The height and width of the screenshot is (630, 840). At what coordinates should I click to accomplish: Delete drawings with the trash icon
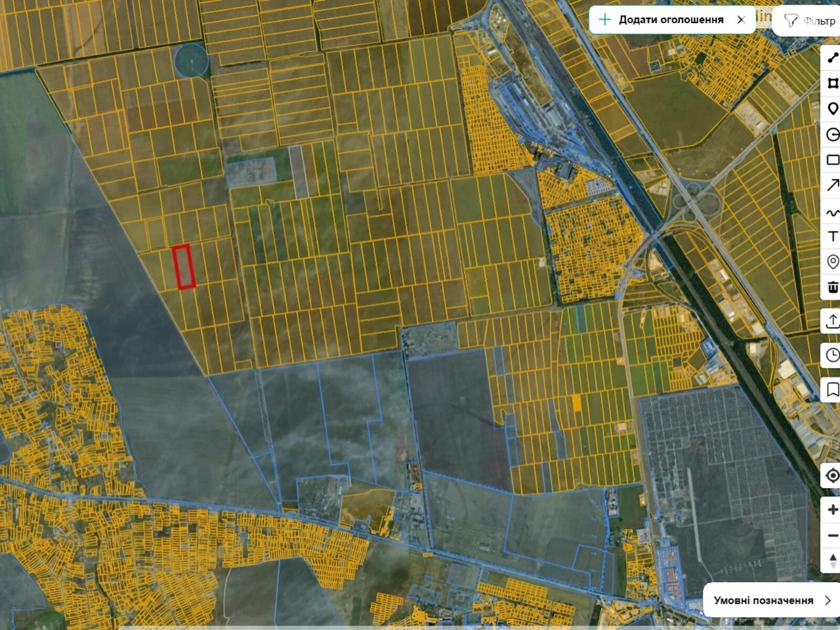point(832,287)
